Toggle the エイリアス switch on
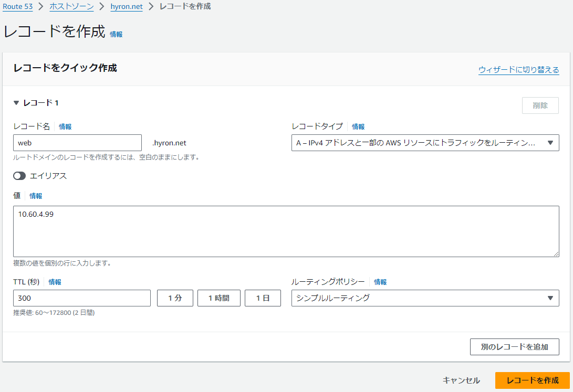The height and width of the screenshot is (392, 573). (19, 176)
